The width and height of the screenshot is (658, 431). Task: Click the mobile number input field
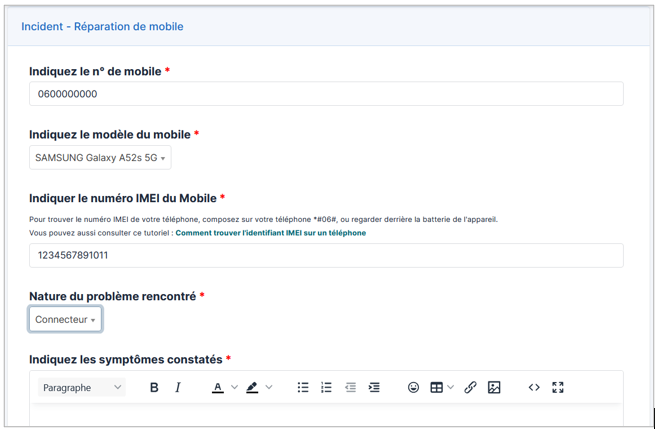coord(326,94)
